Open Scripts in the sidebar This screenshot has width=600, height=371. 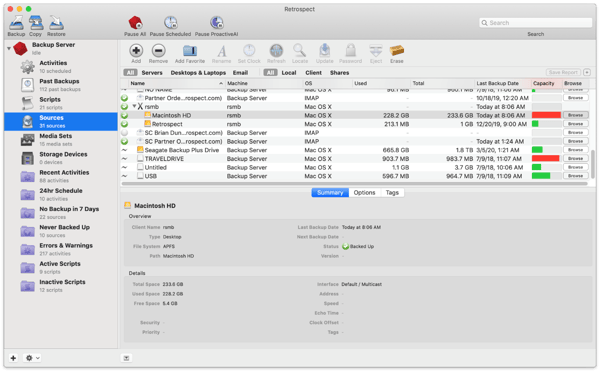[61, 103]
